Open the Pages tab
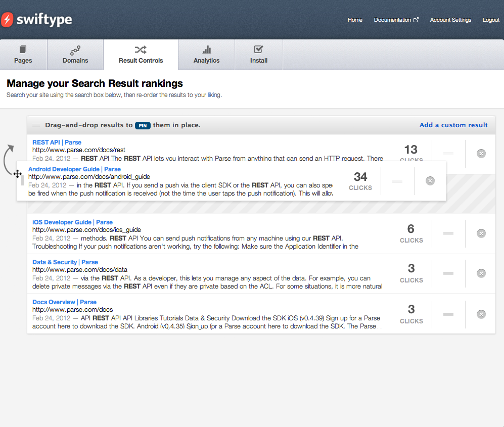 [23, 55]
